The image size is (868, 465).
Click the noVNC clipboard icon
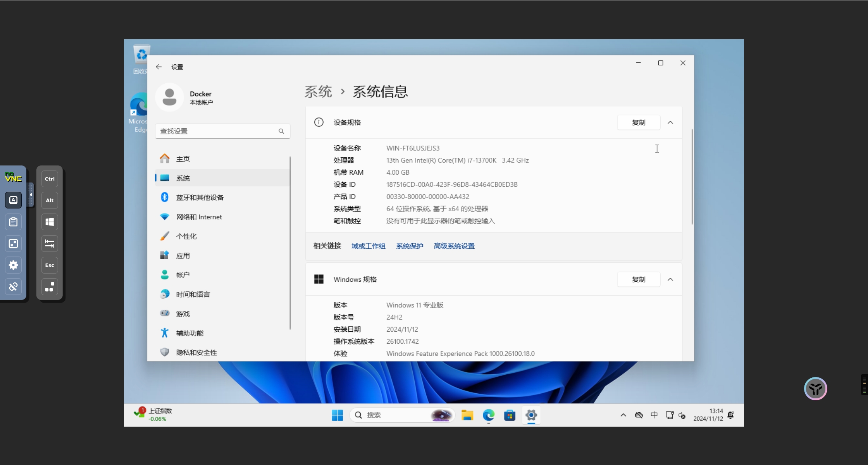point(13,222)
